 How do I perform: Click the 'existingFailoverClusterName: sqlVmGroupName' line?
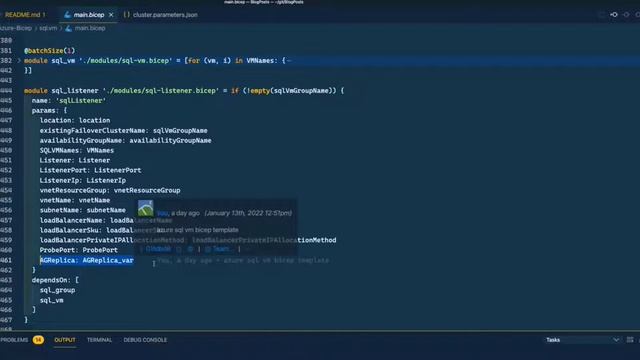tap(123, 131)
